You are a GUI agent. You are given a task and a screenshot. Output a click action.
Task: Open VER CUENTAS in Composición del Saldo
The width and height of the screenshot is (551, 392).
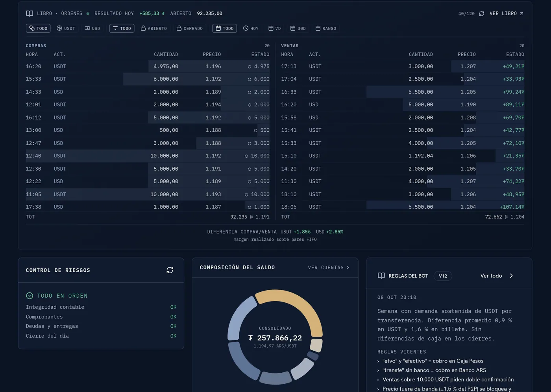click(x=329, y=267)
